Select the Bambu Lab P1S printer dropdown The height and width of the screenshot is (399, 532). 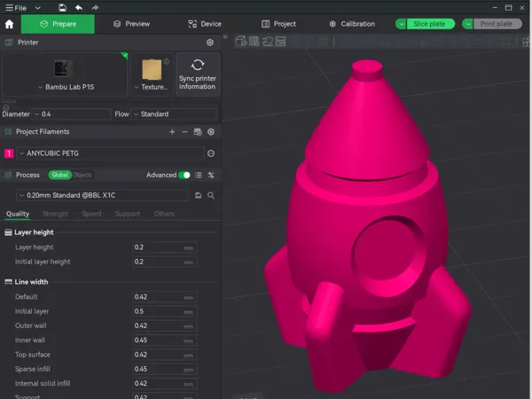65,74
